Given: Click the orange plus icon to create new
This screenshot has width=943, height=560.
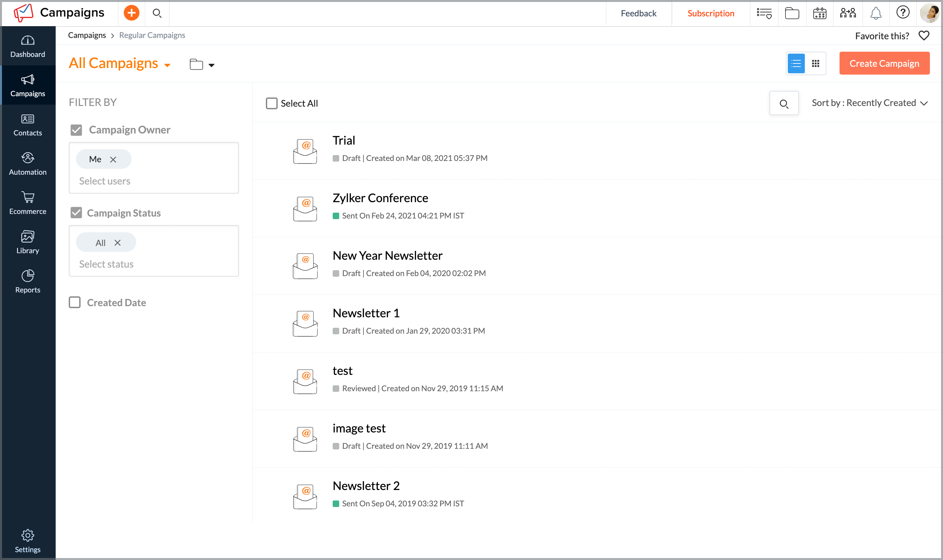Looking at the screenshot, I should click(x=131, y=12).
